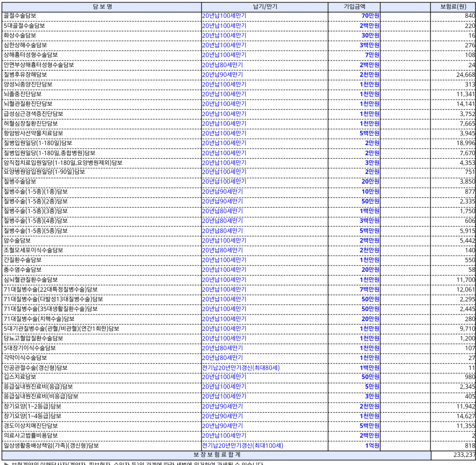The image size is (476, 465).
Task: Click 요양병원암입원일당(1-90일)담보 name
Action: [x=44, y=172]
